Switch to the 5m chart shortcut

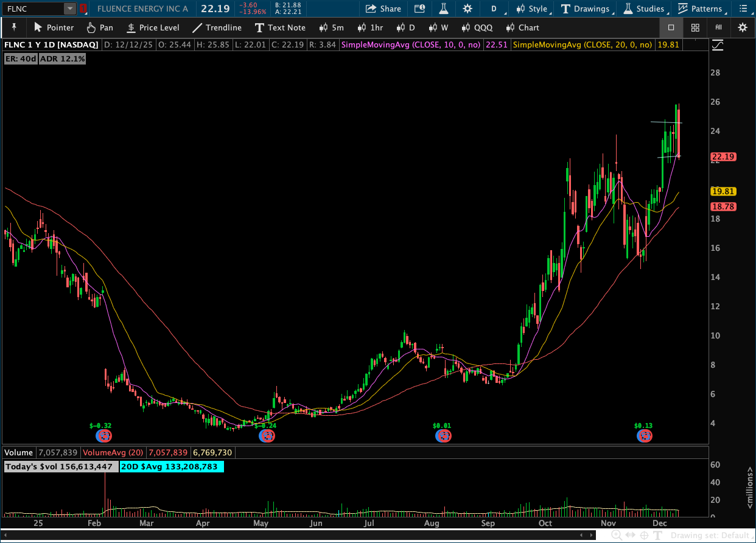click(332, 27)
